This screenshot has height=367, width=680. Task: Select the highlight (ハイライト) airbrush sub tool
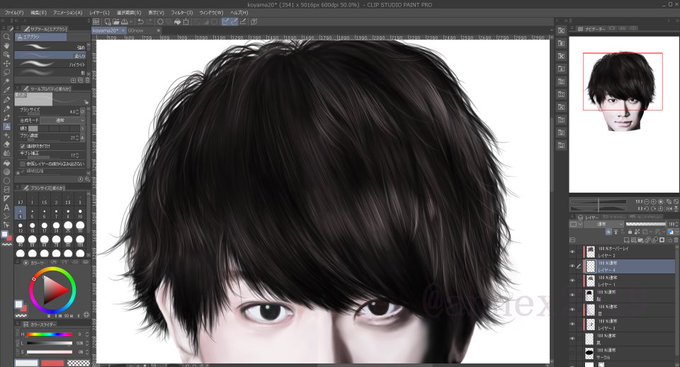pyautogui.click(x=51, y=64)
